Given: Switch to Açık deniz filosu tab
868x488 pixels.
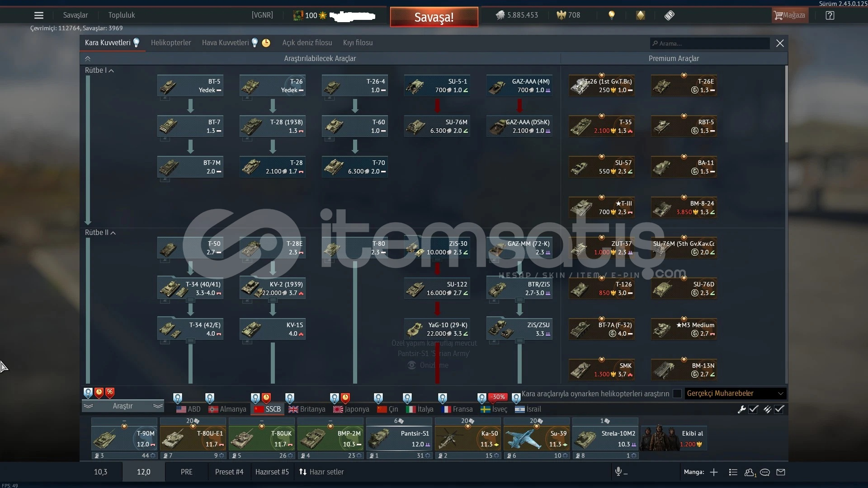Looking at the screenshot, I should [307, 43].
